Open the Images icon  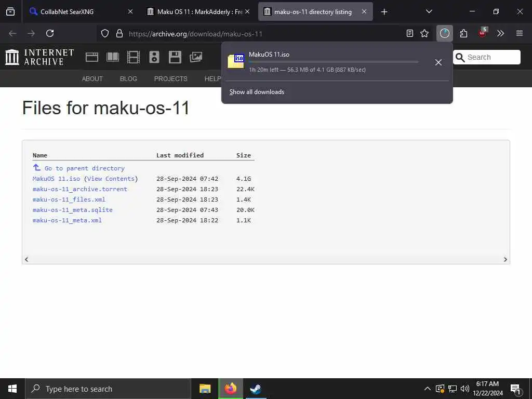pyautogui.click(x=196, y=57)
